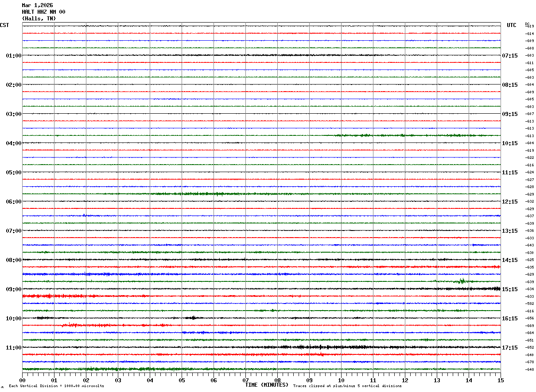
Task: Click minute tick '01' on the time axis
Action: click(x=54, y=380)
